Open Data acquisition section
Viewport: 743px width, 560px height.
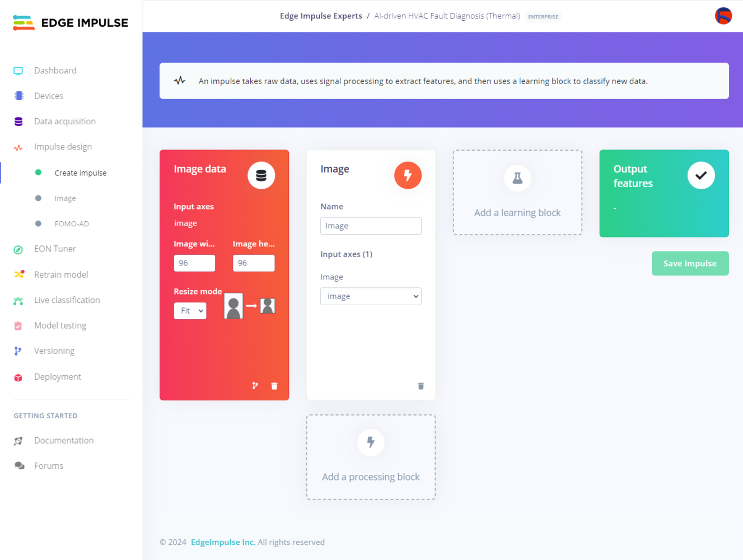[x=65, y=122]
